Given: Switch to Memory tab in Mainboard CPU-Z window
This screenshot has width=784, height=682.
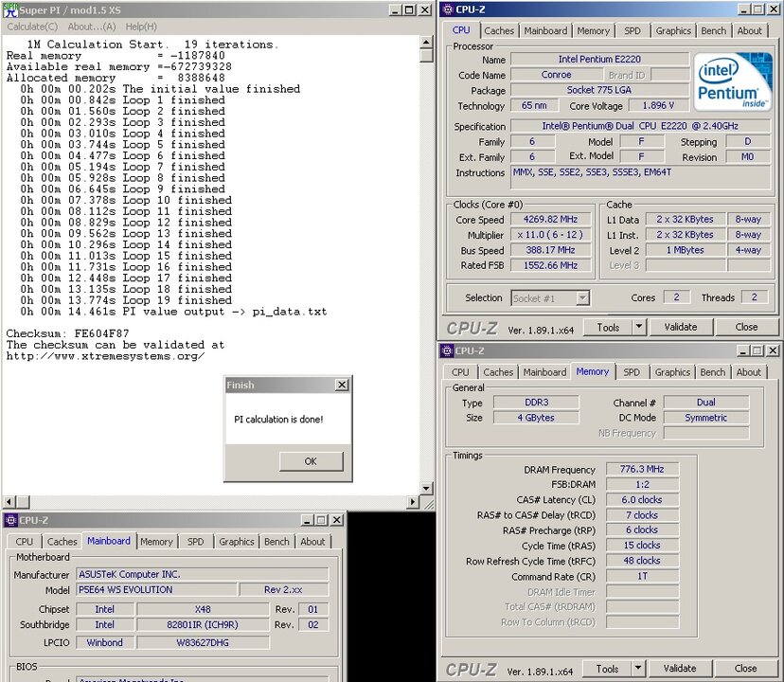Looking at the screenshot, I should [156, 542].
